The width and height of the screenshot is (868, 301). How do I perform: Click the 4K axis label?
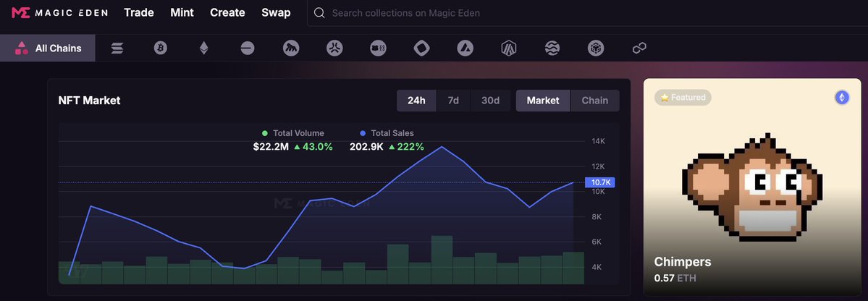coord(597,267)
